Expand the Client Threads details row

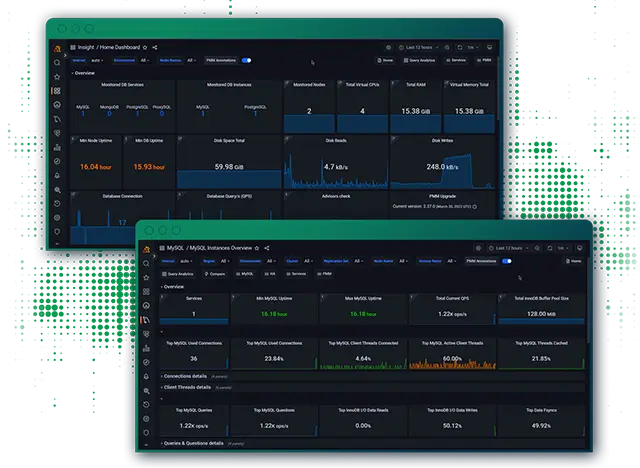pos(187,386)
